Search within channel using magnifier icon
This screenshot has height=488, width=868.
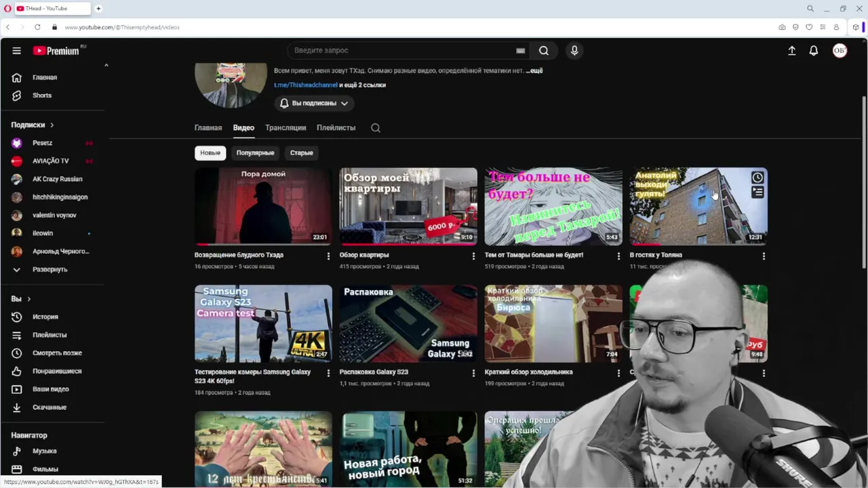[x=376, y=127]
